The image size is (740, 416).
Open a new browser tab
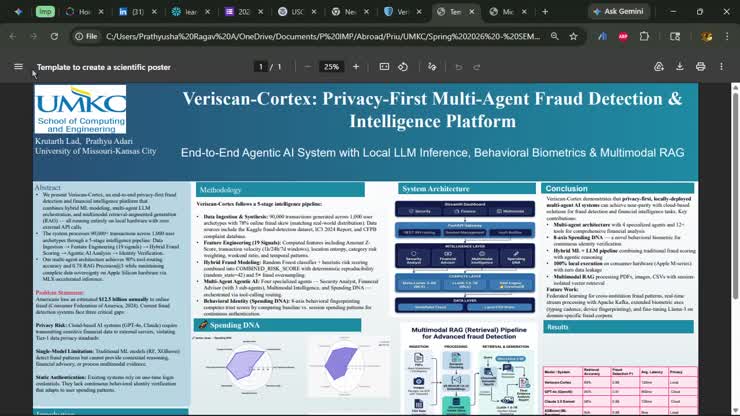click(545, 12)
